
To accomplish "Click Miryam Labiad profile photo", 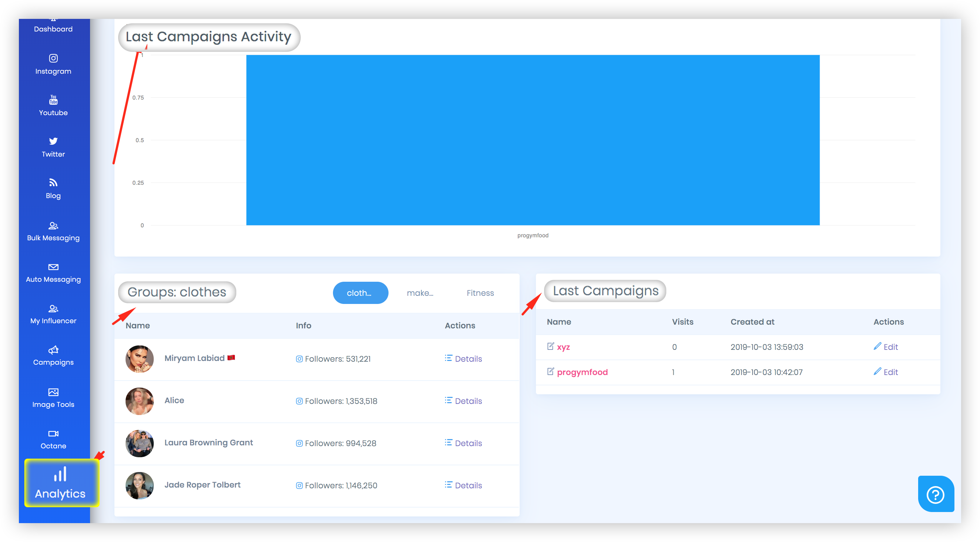I will click(x=139, y=359).
